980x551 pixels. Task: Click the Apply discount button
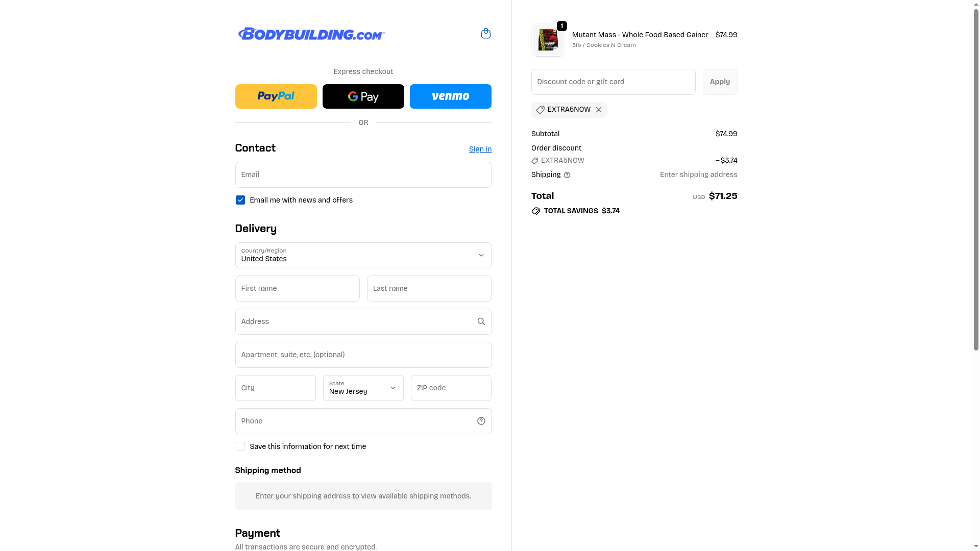pos(720,82)
